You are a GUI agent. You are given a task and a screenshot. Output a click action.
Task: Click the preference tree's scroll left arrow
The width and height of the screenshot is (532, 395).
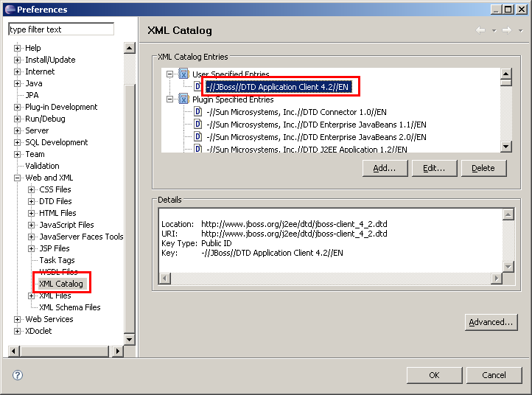[13, 351]
